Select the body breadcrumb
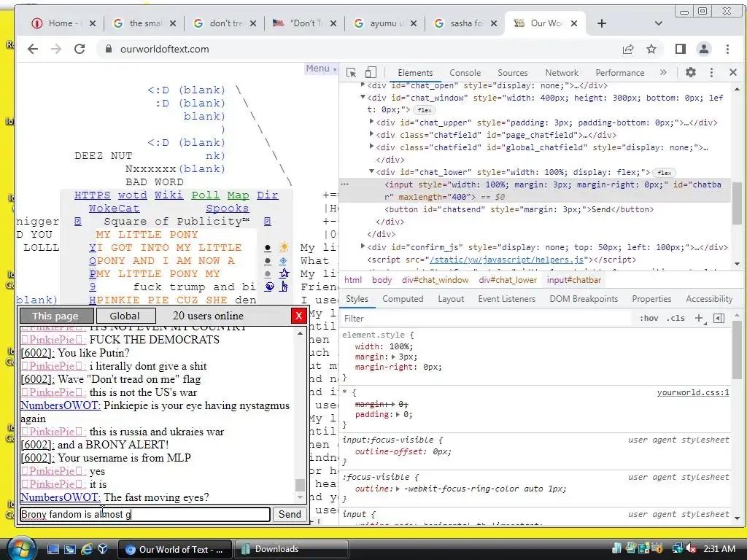 (x=382, y=280)
